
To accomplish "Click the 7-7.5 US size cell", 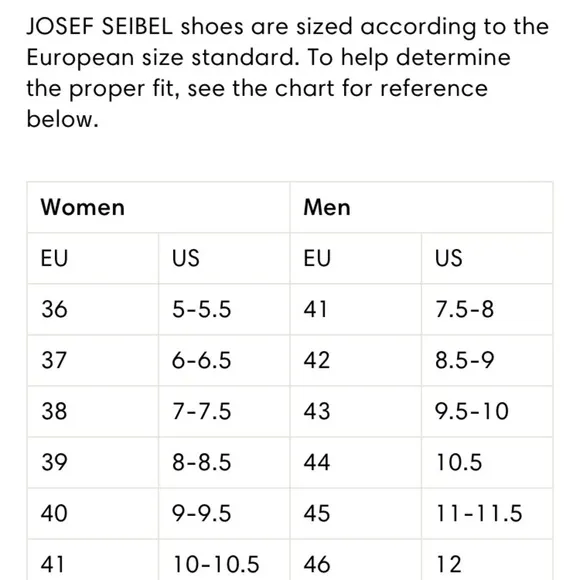I will click(224, 411).
